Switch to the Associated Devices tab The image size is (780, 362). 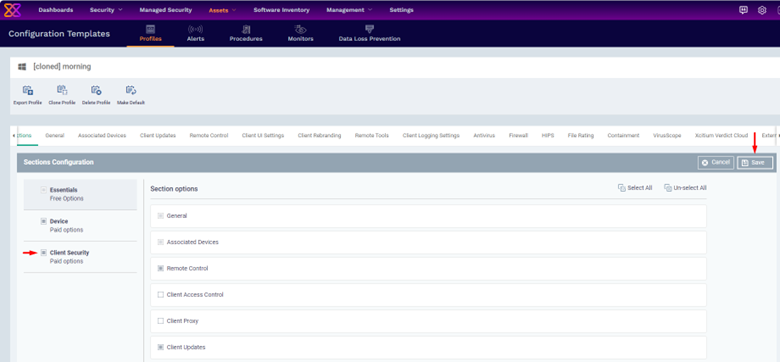pyautogui.click(x=102, y=136)
